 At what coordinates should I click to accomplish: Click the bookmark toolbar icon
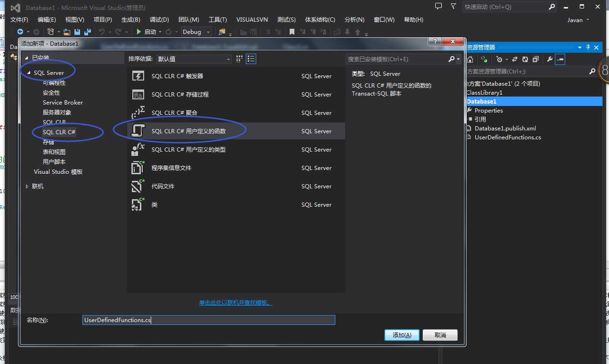point(292,32)
